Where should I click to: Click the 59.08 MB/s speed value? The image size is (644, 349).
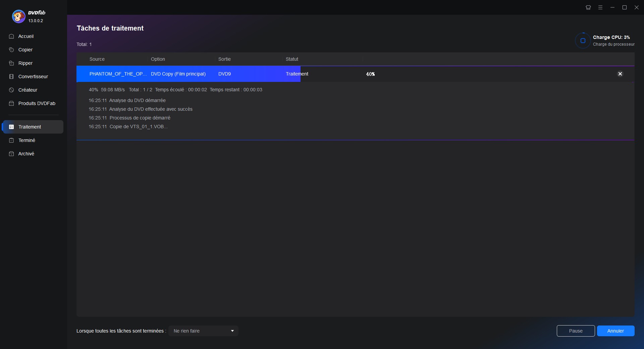coord(113,90)
